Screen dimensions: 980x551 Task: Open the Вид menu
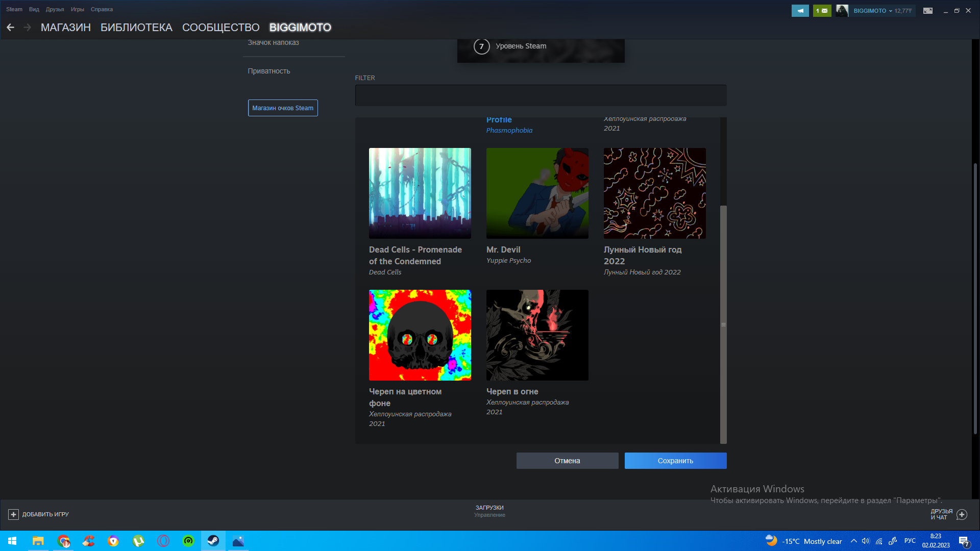click(34, 9)
